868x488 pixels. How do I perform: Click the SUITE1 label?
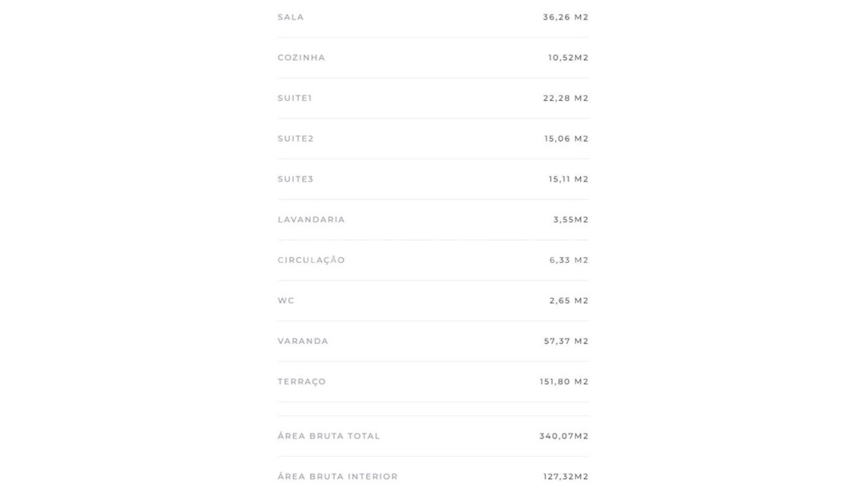click(x=295, y=98)
